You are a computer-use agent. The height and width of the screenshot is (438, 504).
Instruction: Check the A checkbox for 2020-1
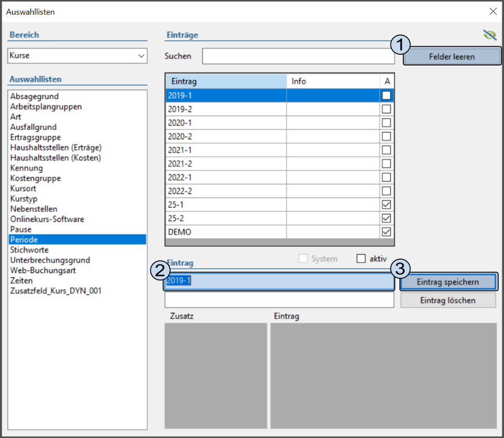(386, 122)
